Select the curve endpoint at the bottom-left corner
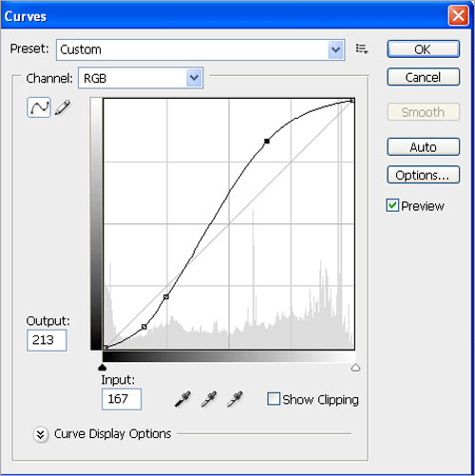 (x=105, y=348)
